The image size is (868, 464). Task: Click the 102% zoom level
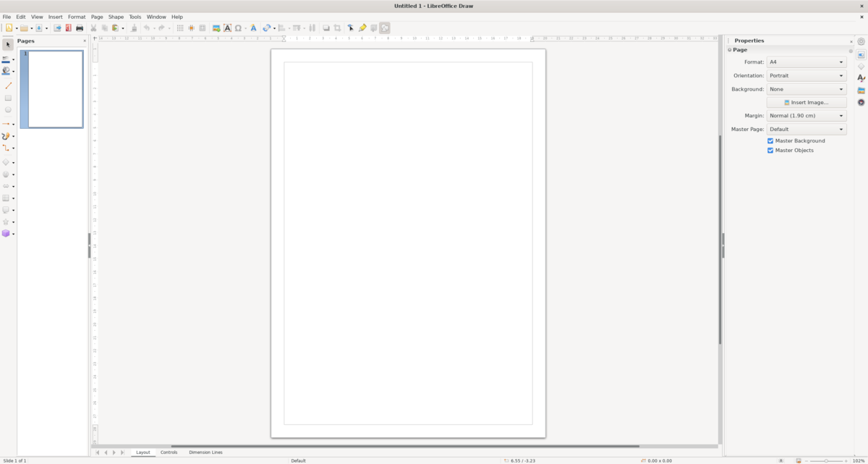pos(860,460)
